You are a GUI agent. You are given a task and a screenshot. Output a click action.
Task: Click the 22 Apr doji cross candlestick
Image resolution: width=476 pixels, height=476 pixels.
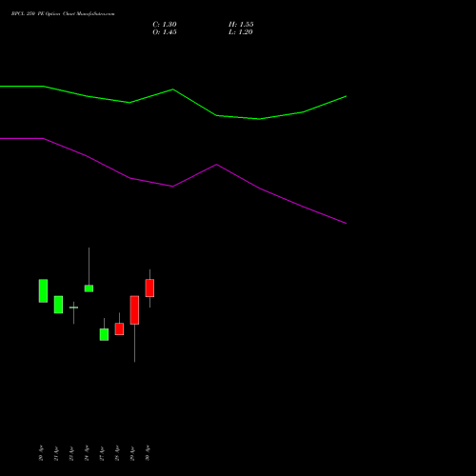pyautogui.click(x=73, y=307)
